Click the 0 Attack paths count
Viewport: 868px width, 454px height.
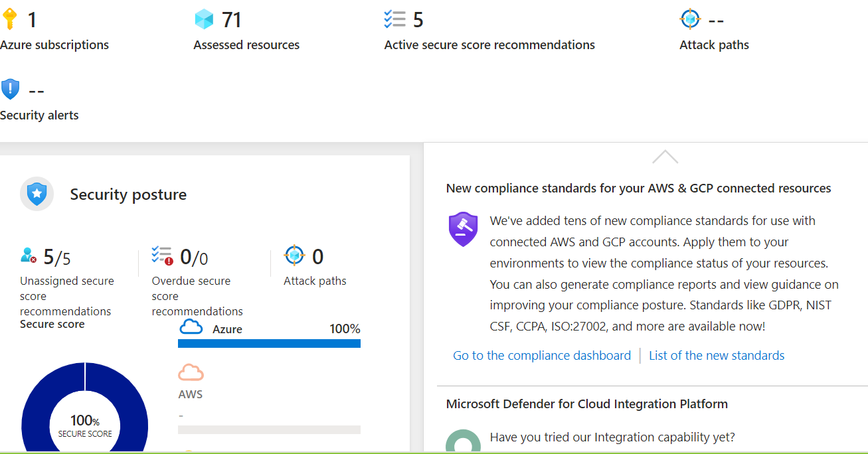[317, 256]
